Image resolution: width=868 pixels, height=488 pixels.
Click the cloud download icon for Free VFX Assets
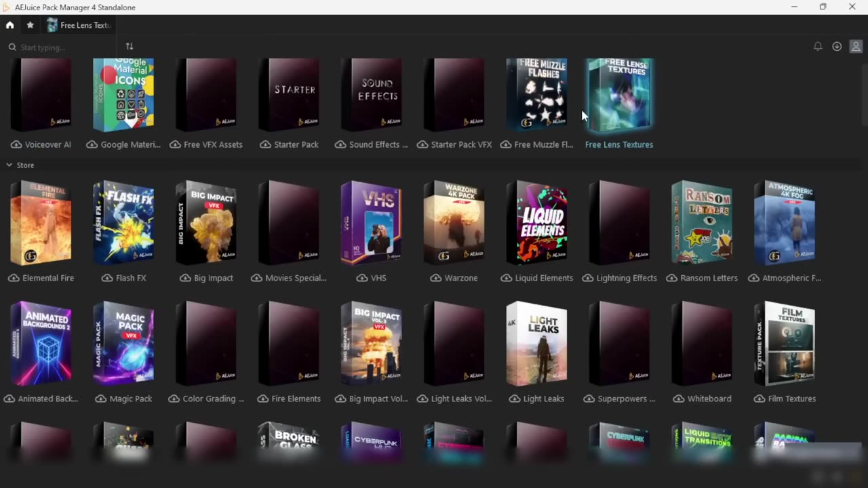[x=175, y=144]
